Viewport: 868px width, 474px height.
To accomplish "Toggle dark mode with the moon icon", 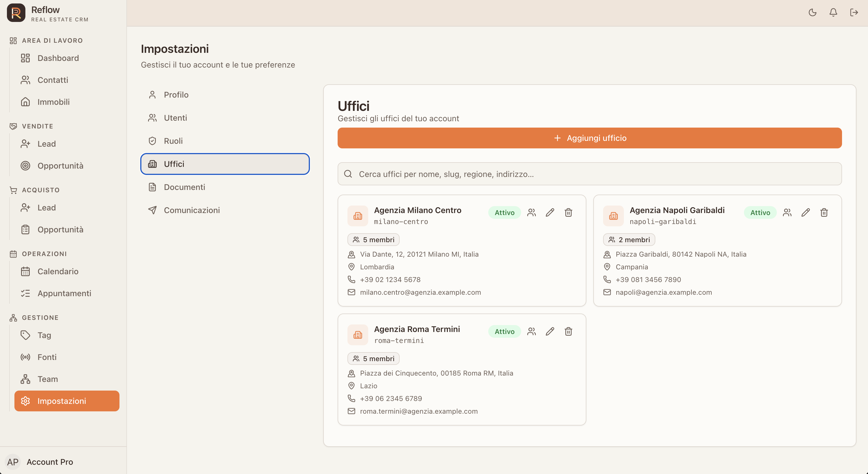I will coord(812,12).
